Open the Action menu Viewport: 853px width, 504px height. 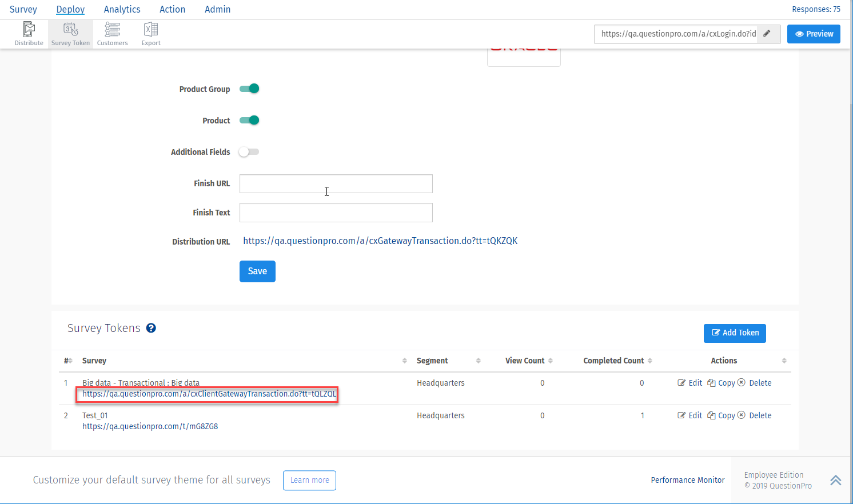click(172, 9)
